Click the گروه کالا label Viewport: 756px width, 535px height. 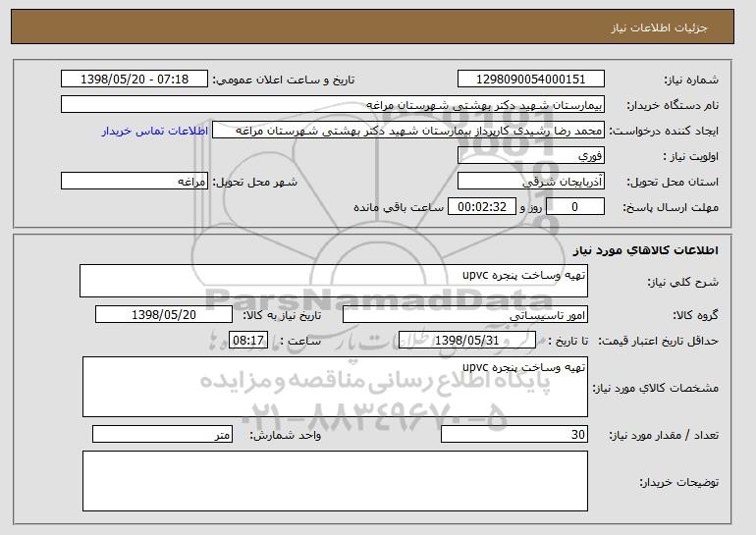click(x=696, y=316)
